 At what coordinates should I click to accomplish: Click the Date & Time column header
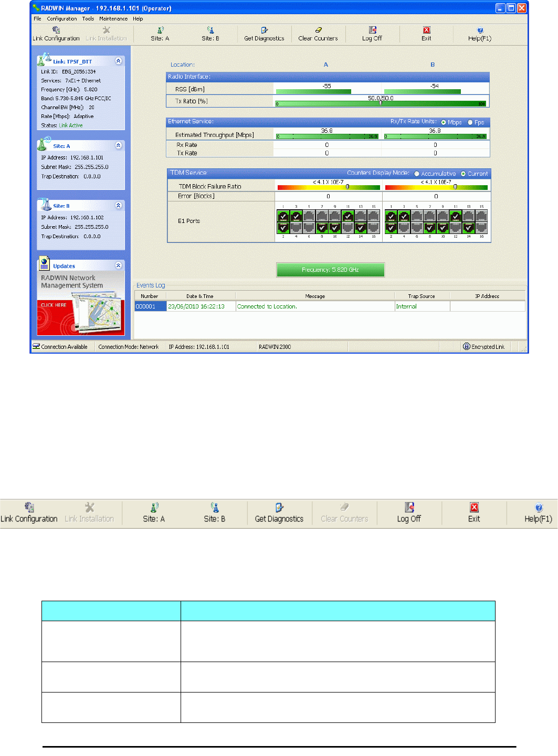click(200, 296)
